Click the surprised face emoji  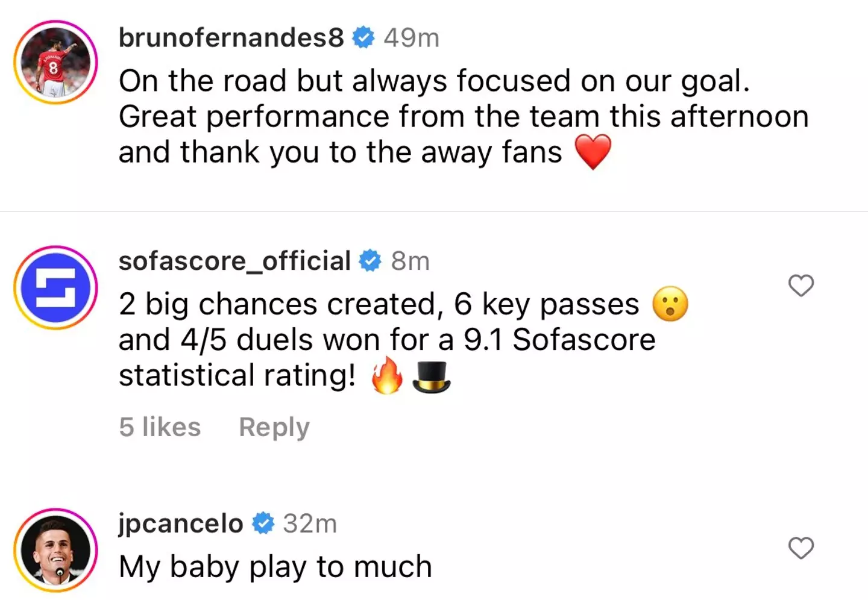point(670,304)
